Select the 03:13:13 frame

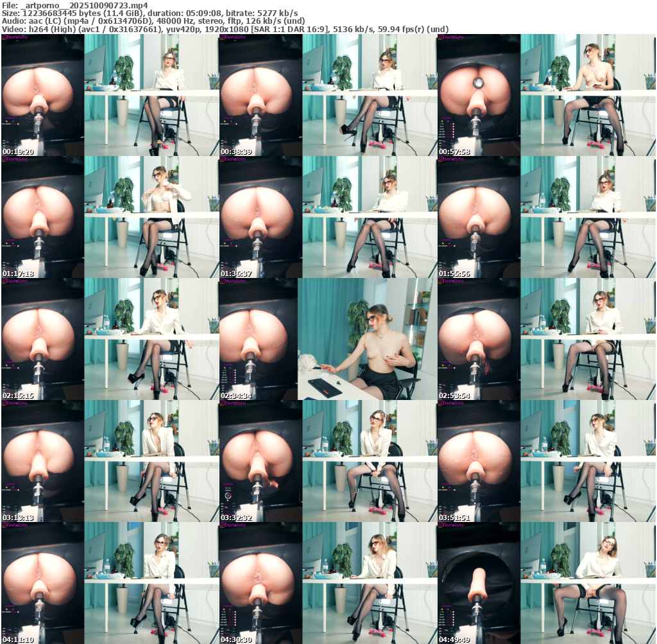click(x=110, y=461)
